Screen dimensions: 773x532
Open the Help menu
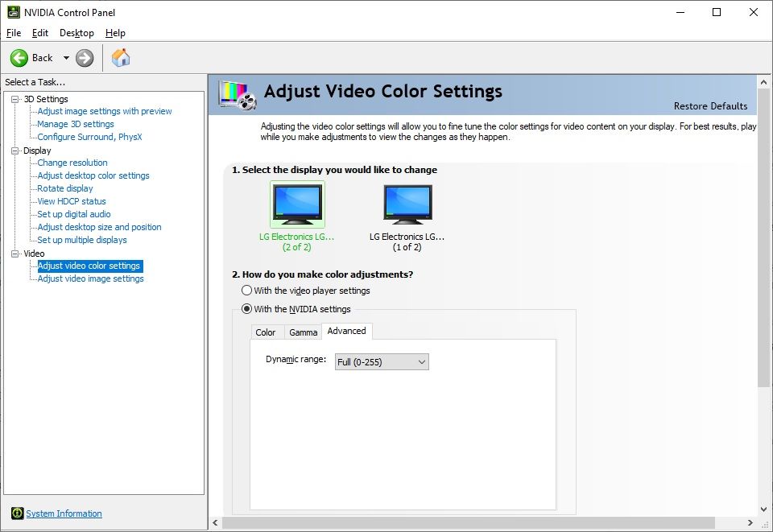[115, 33]
